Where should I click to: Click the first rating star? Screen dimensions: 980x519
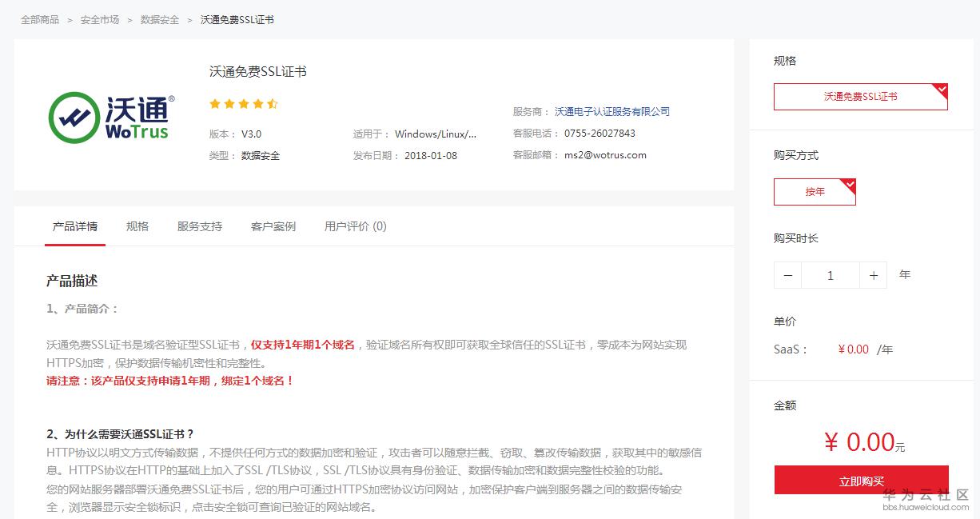coord(214,103)
